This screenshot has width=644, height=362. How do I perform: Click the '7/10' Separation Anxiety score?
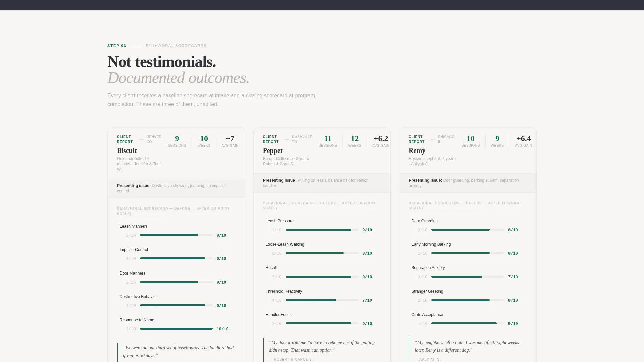[513, 277]
